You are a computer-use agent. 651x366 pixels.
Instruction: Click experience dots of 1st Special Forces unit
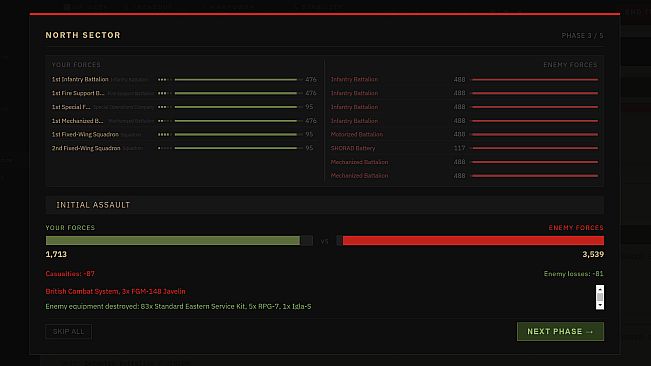164,107
